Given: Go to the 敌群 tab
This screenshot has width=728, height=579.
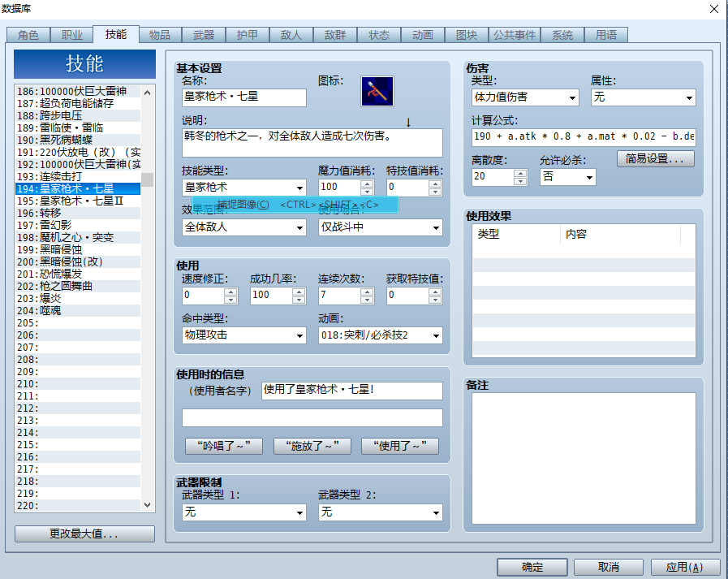Looking at the screenshot, I should [335, 35].
